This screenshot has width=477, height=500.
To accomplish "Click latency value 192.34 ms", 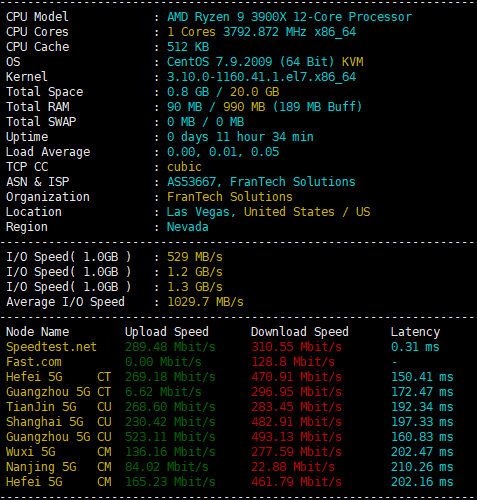I will [x=422, y=407].
